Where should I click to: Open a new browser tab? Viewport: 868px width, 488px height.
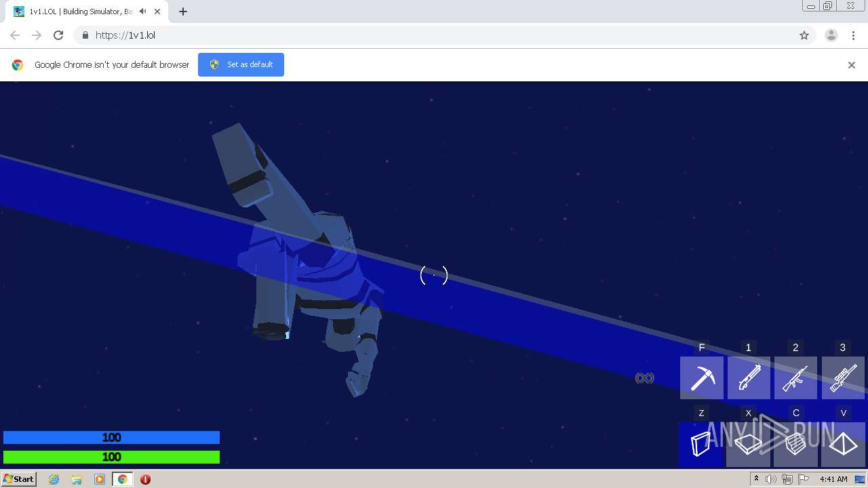coord(182,12)
